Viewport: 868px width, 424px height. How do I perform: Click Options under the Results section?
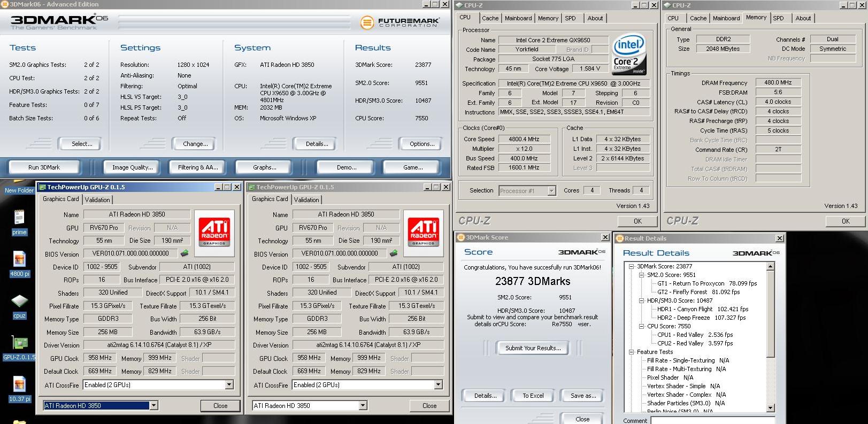point(422,144)
